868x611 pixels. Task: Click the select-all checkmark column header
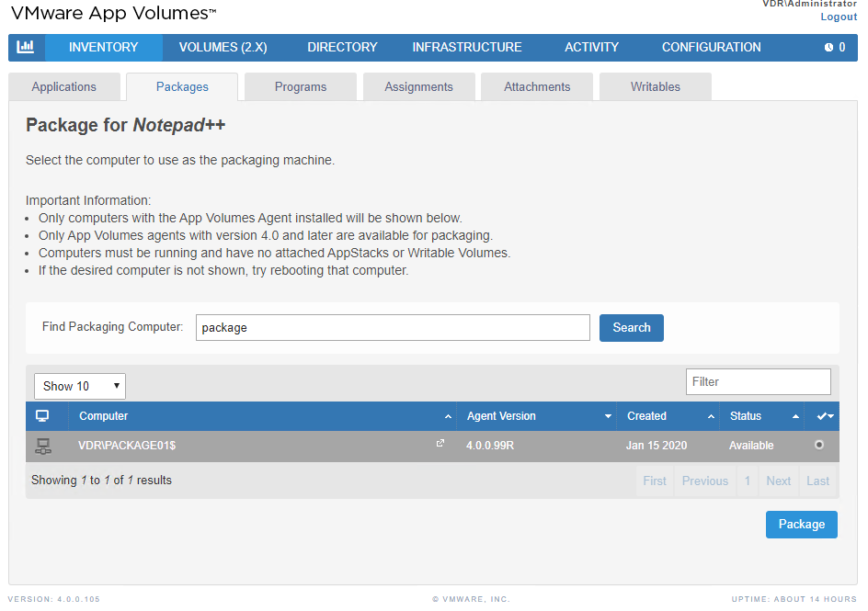825,416
